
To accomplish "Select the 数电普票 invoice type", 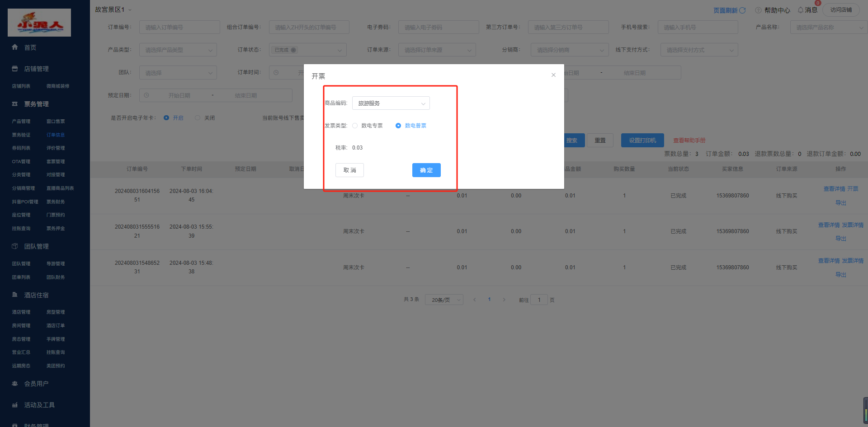I will pyautogui.click(x=398, y=126).
